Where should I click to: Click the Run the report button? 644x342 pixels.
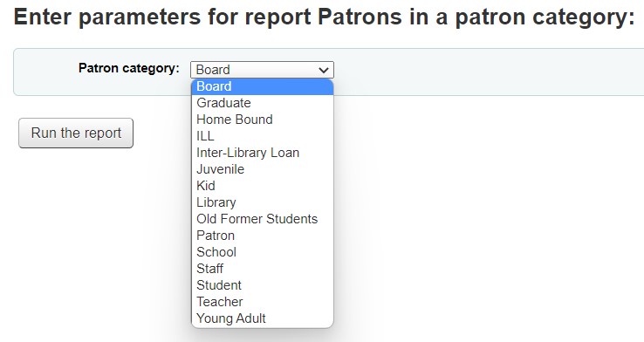pyautogui.click(x=76, y=133)
